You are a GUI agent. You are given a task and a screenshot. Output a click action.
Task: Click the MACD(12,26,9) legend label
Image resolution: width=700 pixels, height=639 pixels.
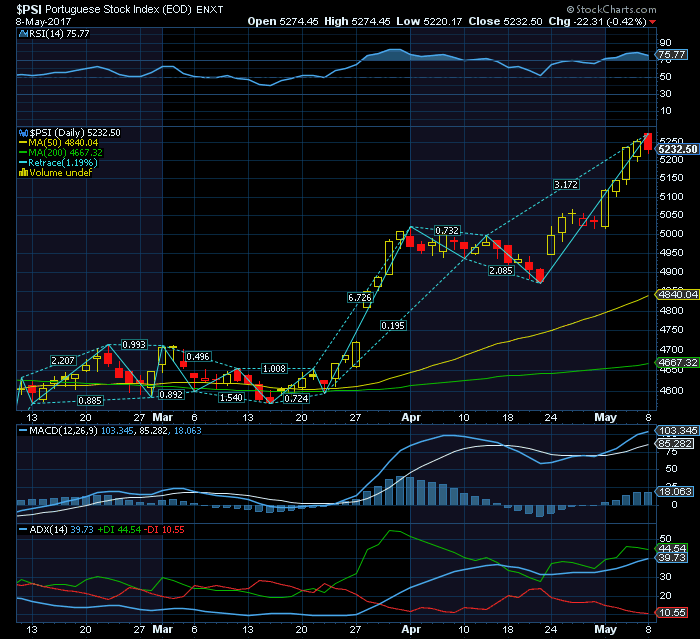pyautogui.click(x=58, y=429)
